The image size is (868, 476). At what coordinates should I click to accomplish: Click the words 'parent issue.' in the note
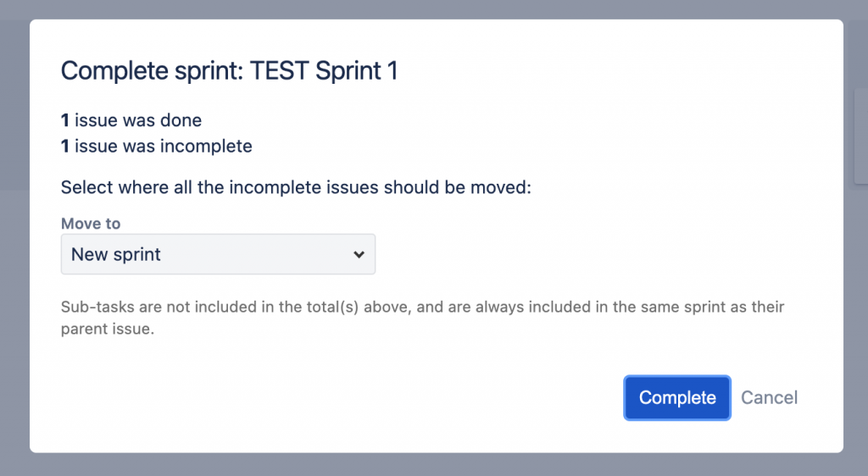point(108,329)
